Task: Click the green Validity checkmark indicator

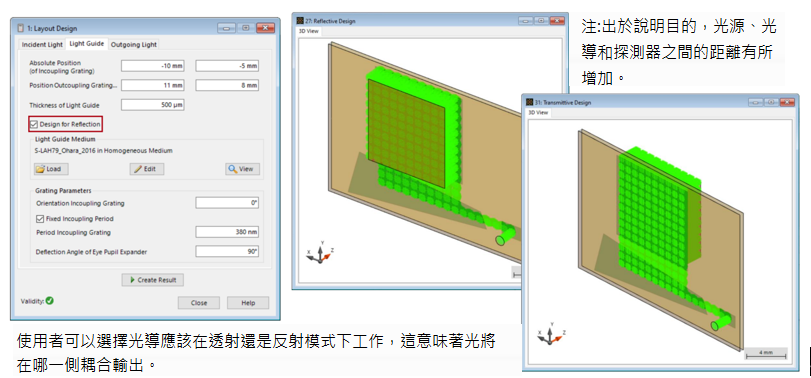Action: point(50,300)
